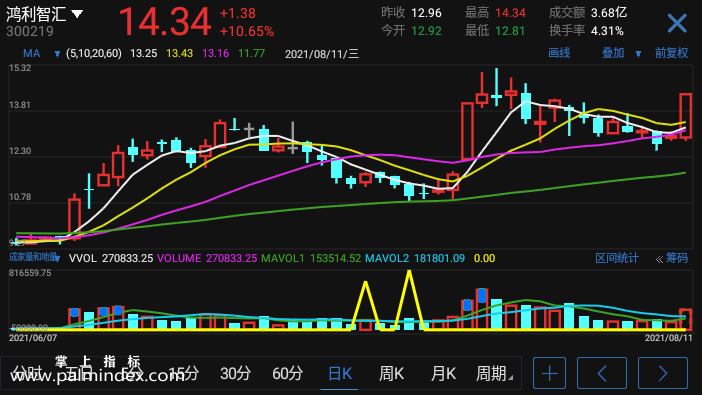Image resolution: width=702 pixels, height=395 pixels.
Task: Select the 周K weekly chart tab
Action: click(391, 373)
